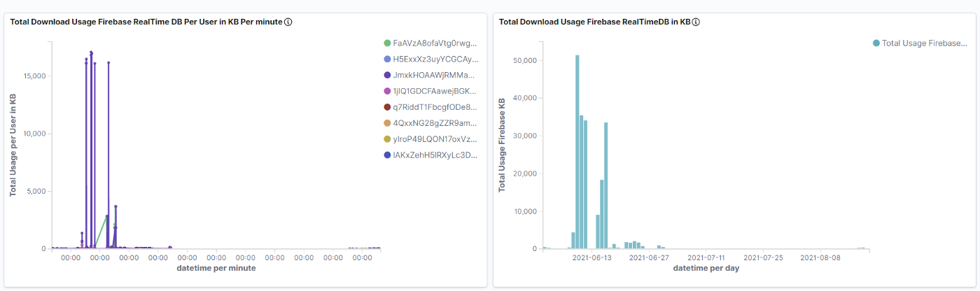The image size is (980, 291).
Task: Click the 'datetime per day' axis title
Action: (x=706, y=268)
